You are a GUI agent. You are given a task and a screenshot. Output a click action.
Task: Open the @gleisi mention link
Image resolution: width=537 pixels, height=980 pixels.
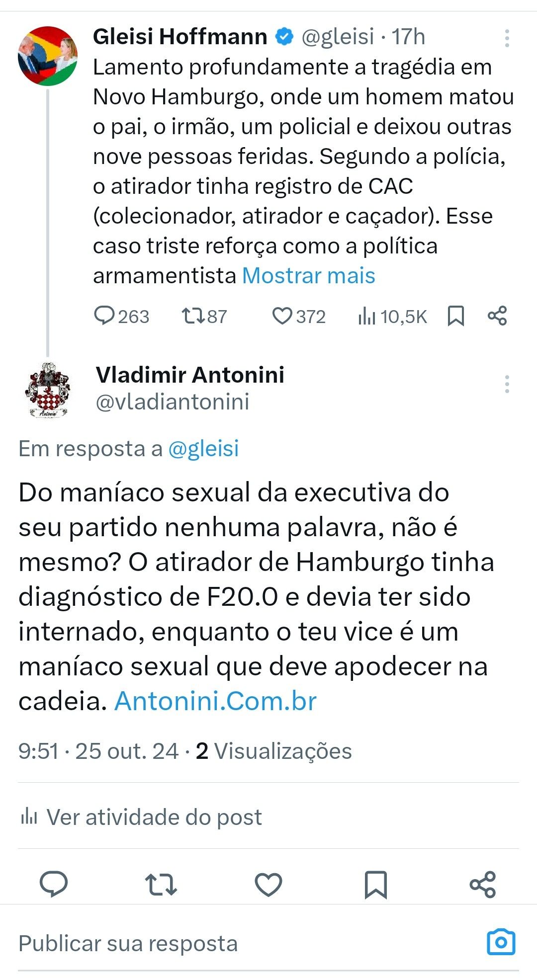click(x=203, y=448)
